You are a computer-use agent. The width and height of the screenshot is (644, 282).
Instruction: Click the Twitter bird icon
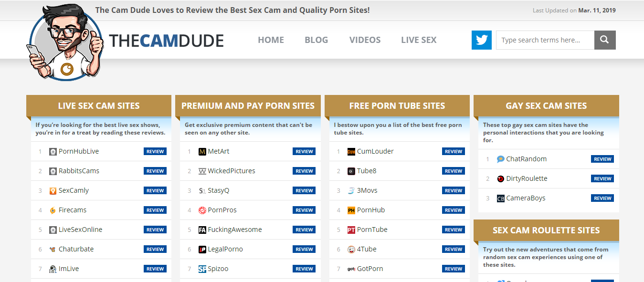click(x=481, y=40)
